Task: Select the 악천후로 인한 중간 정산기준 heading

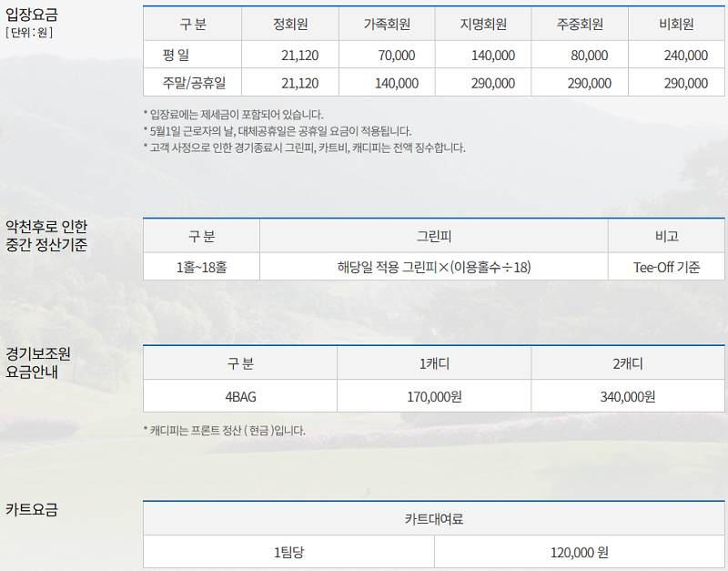Action: pos(46,235)
